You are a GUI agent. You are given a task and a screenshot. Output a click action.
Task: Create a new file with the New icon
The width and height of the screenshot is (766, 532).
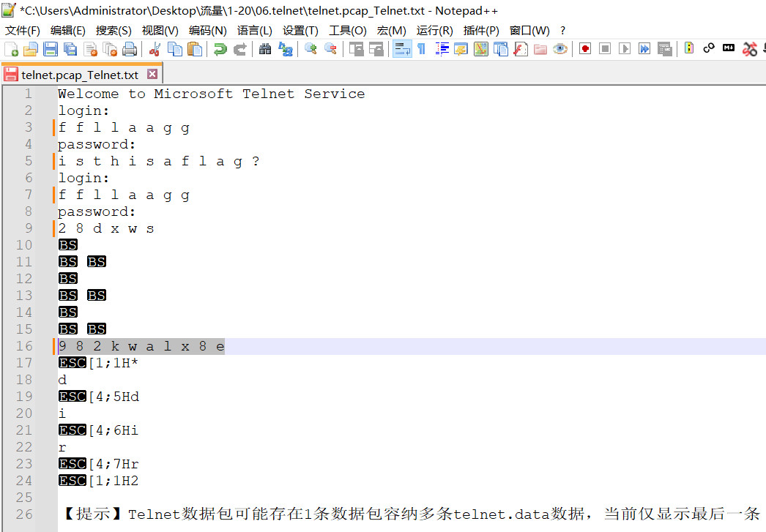(11, 49)
